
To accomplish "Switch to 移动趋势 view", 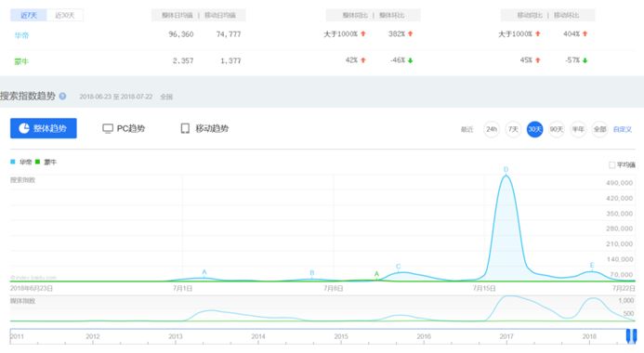I will (x=204, y=128).
